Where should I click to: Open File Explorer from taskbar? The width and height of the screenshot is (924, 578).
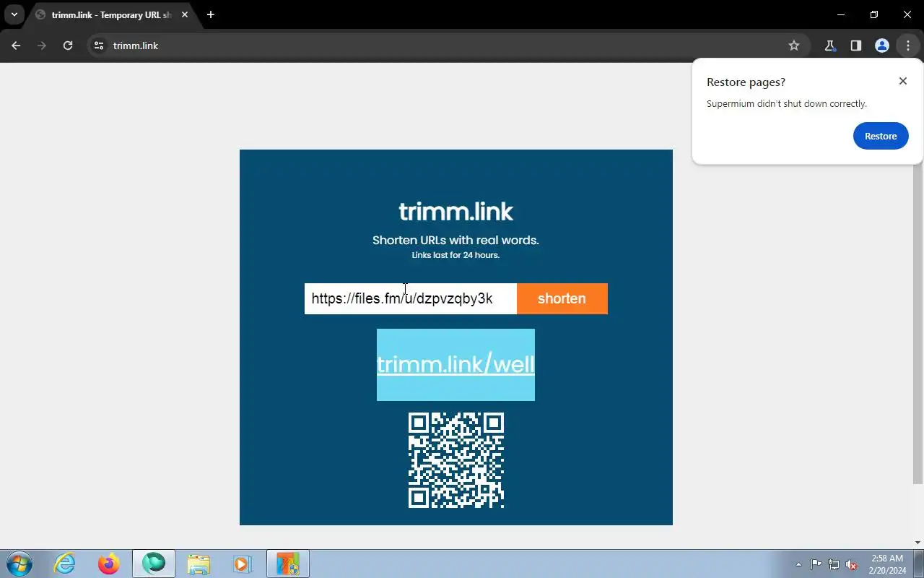[x=199, y=564]
